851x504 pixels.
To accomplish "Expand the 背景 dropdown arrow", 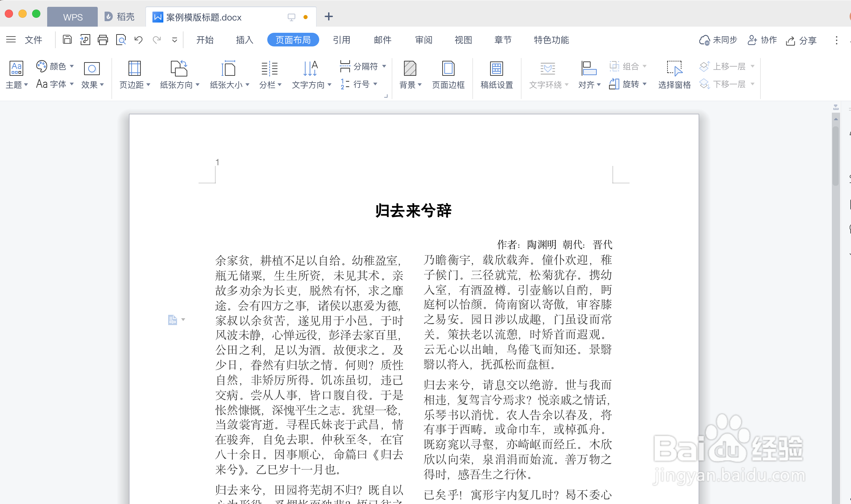I will [420, 85].
